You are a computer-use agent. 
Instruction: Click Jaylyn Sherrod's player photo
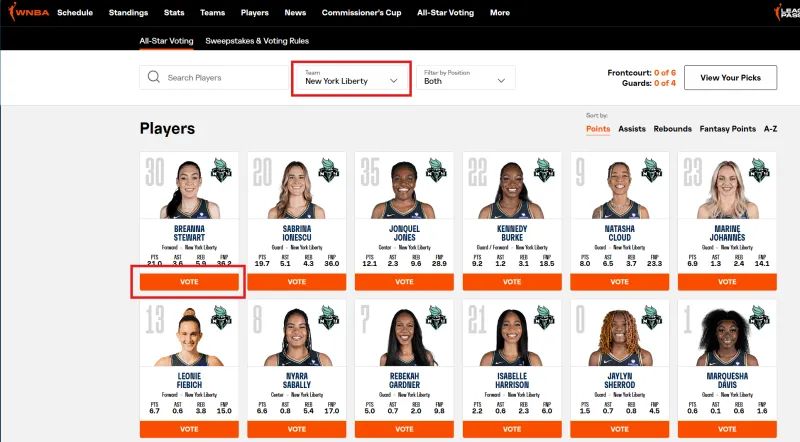pos(620,337)
